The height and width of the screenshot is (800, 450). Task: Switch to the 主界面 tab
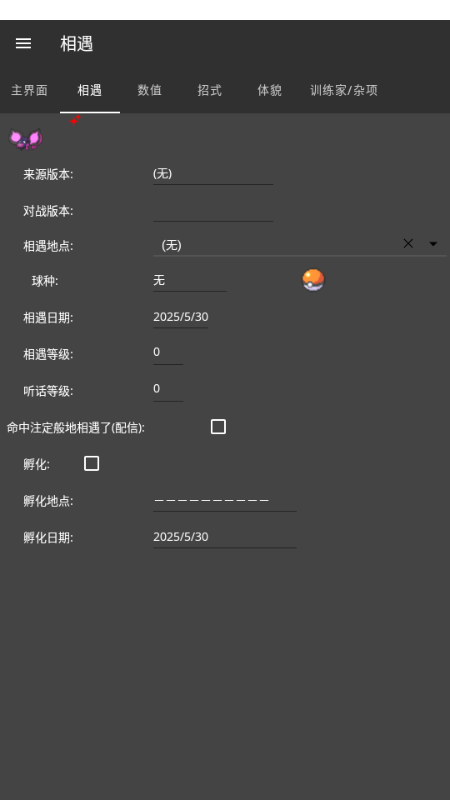[30, 91]
